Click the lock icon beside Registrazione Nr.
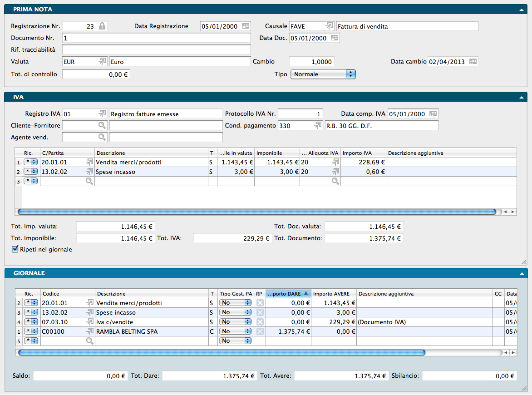Screen dimensions: 532x395 coord(102,26)
